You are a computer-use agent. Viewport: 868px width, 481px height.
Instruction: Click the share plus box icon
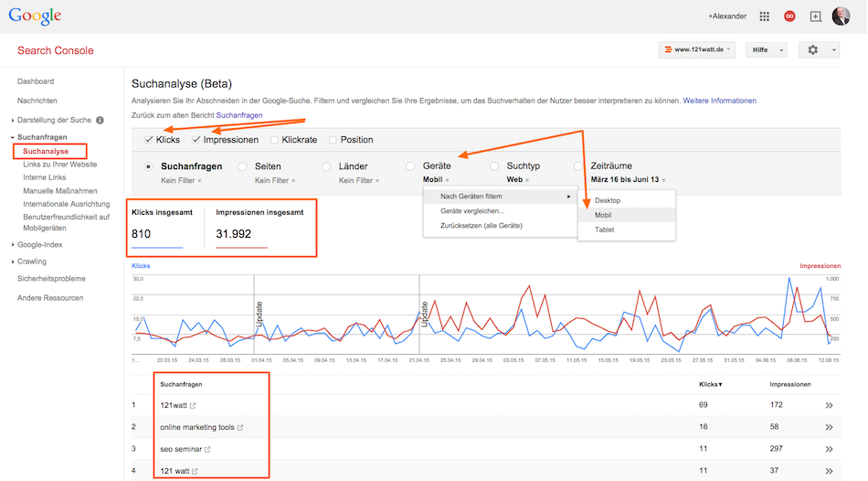pos(815,16)
